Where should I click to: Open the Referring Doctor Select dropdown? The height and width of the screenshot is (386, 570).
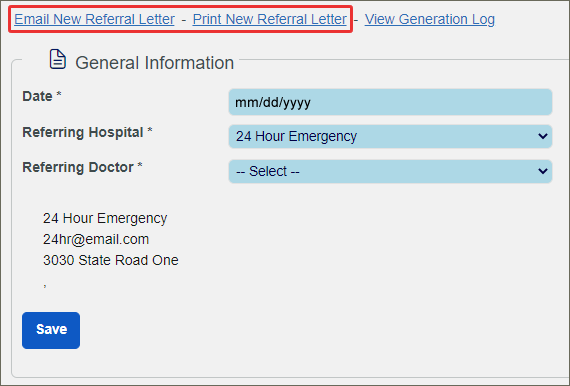pyautogui.click(x=390, y=171)
